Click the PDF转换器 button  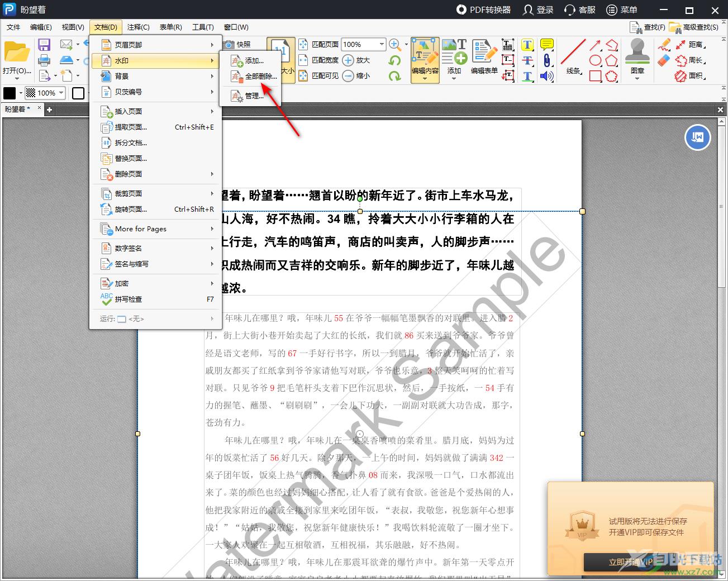pos(483,9)
